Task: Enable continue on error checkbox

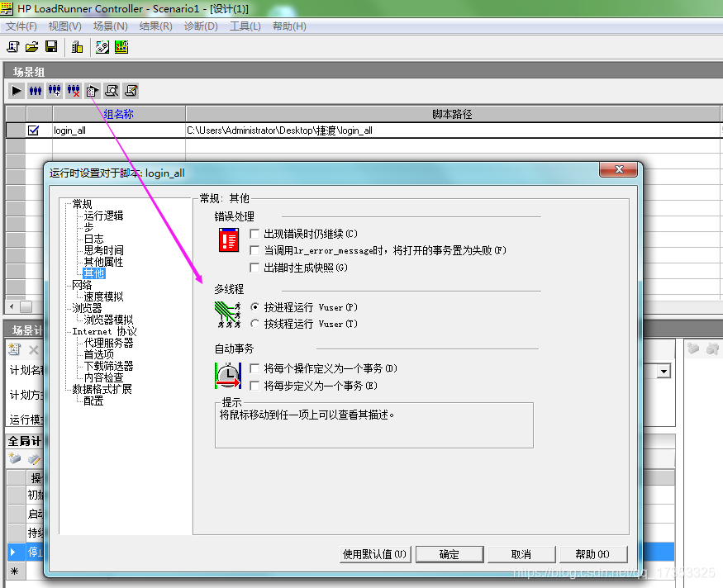Action: (x=254, y=234)
